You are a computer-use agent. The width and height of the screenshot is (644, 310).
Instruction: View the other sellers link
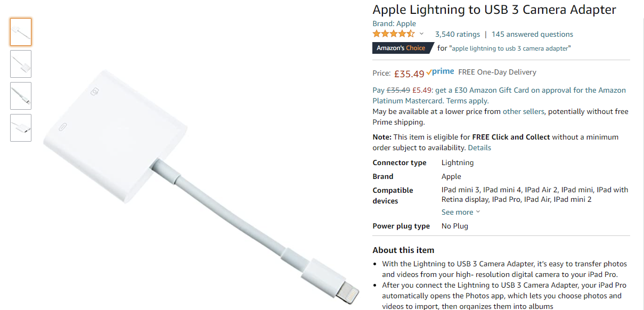click(523, 111)
